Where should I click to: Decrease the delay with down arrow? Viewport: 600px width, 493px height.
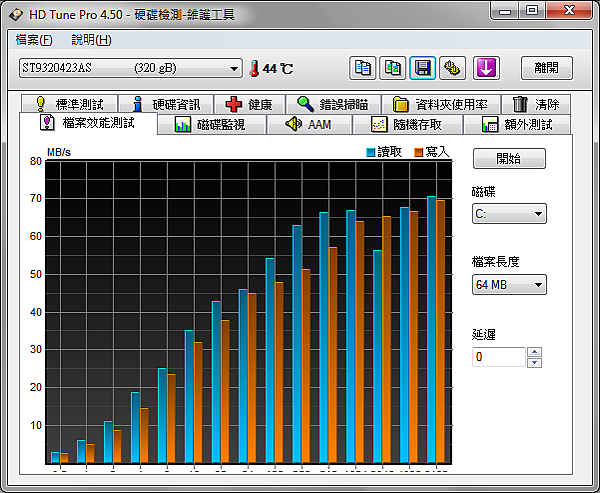click(x=534, y=362)
